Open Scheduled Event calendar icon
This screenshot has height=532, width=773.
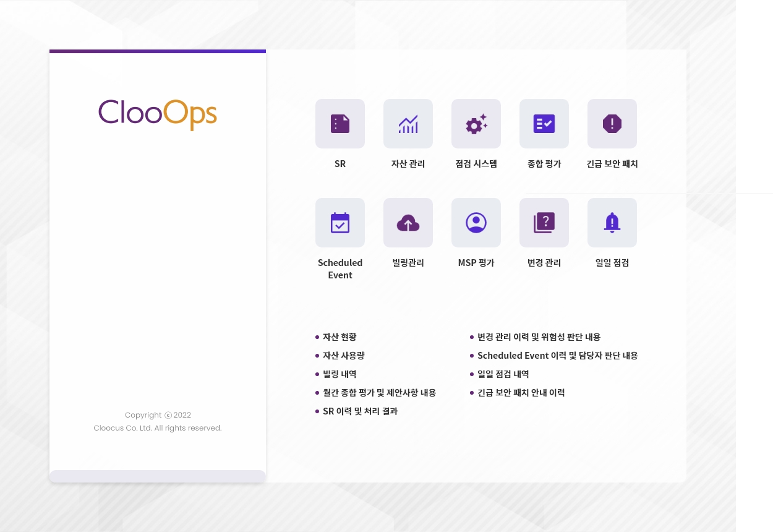pyautogui.click(x=340, y=223)
